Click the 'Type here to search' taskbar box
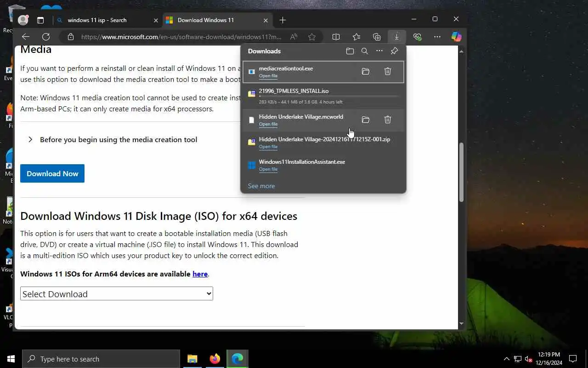The height and width of the screenshot is (368, 588). 101,359
